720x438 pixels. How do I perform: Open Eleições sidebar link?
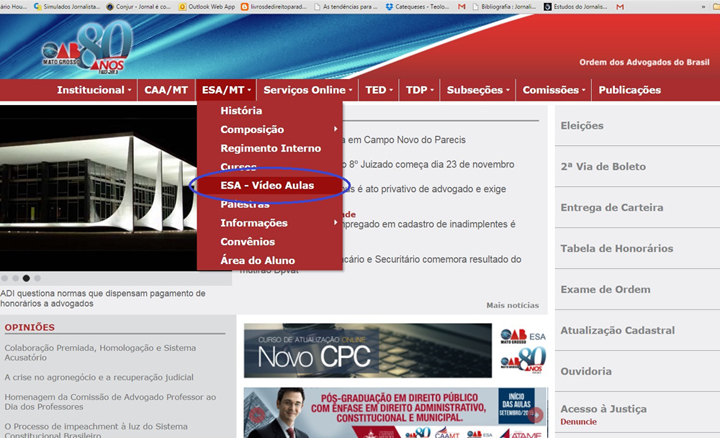point(582,126)
